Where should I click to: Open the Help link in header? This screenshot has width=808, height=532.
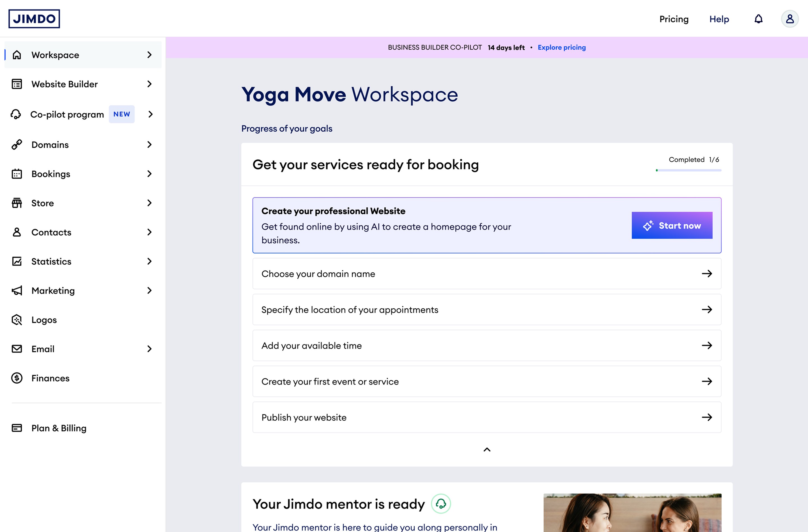(719, 19)
